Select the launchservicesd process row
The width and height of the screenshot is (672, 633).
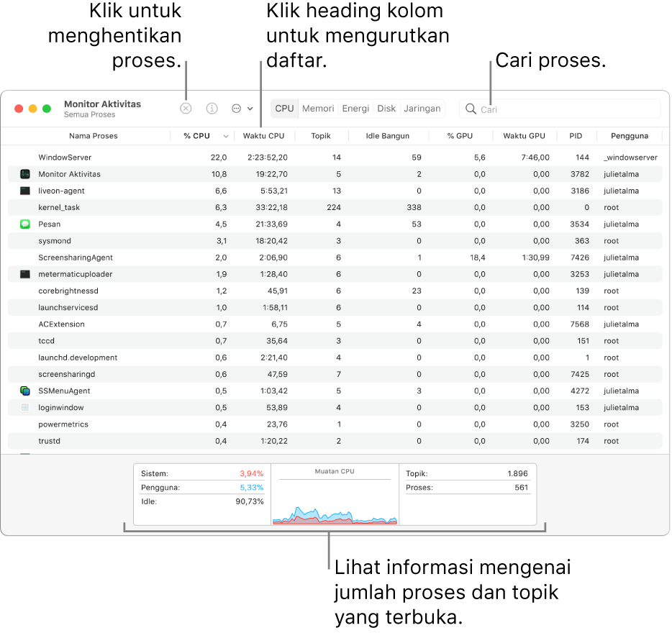click(335, 308)
